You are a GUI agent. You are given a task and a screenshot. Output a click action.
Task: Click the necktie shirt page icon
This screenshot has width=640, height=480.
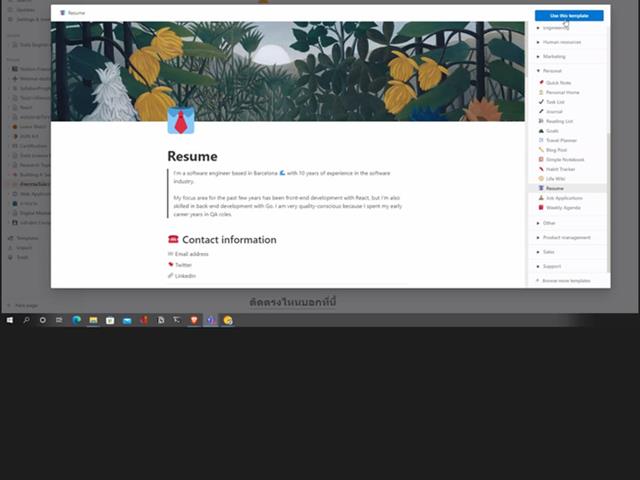click(x=181, y=121)
